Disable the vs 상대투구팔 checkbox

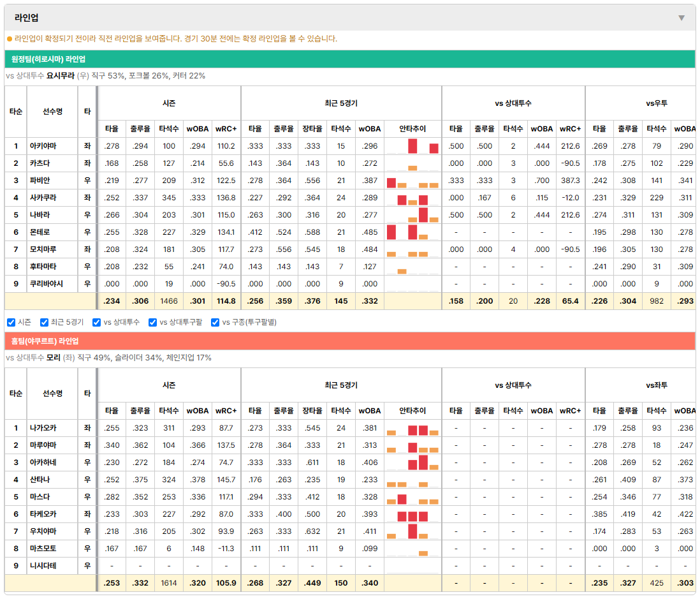pos(152,322)
